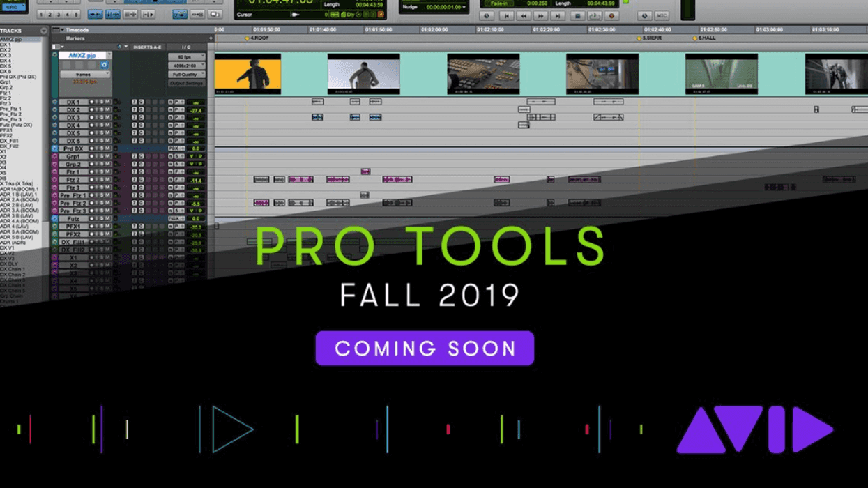
Task: Toggle the Link Timeline and Edit Selection icon
Action: (112, 14)
